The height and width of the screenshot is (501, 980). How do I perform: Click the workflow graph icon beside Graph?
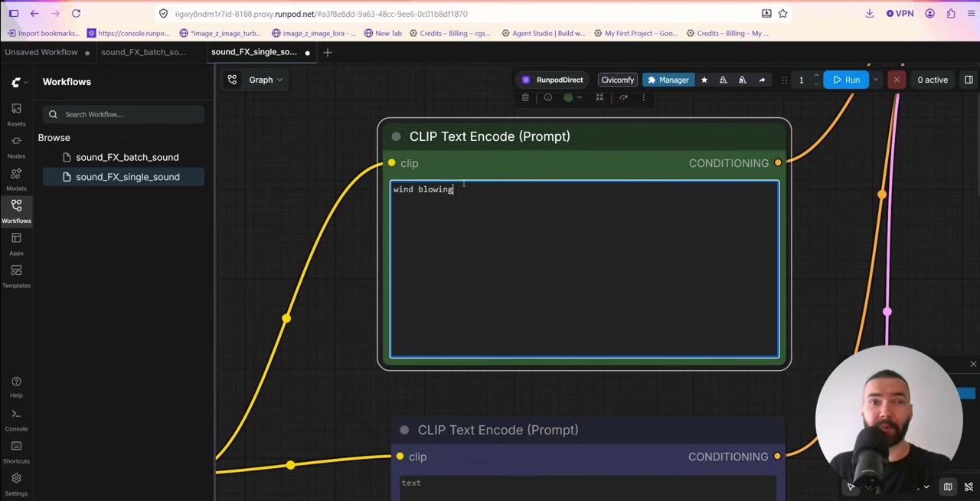(x=232, y=80)
